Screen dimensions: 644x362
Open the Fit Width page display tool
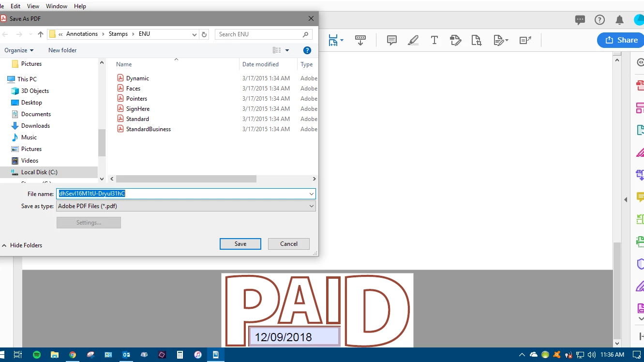(x=333, y=40)
